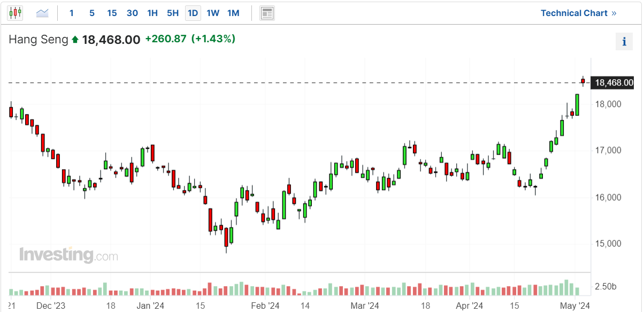Screen dimensions: 644x312
Task: Click the 18,468.00 last price value
Action: 111,40
